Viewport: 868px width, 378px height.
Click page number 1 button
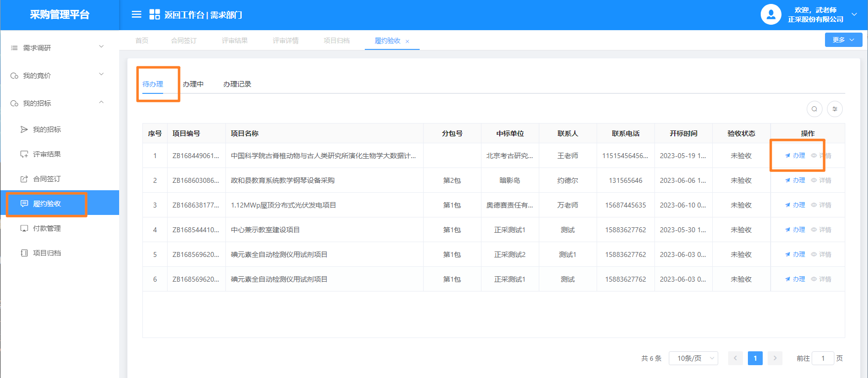click(755, 358)
